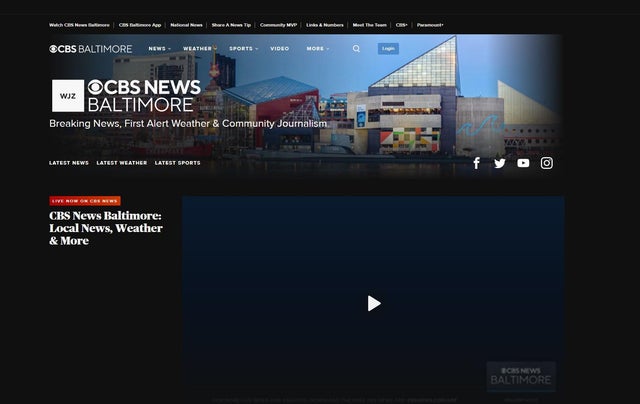
Task: Open the Paramount+ link
Action: [x=430, y=25]
